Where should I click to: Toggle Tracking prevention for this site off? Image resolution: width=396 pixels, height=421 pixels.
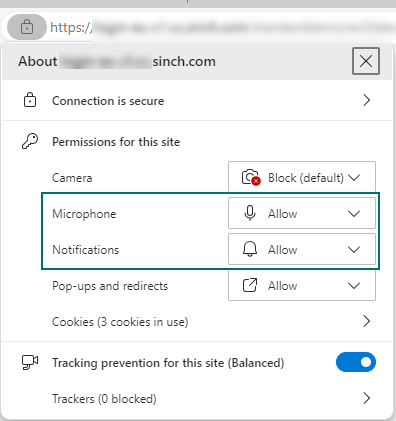[356, 362]
